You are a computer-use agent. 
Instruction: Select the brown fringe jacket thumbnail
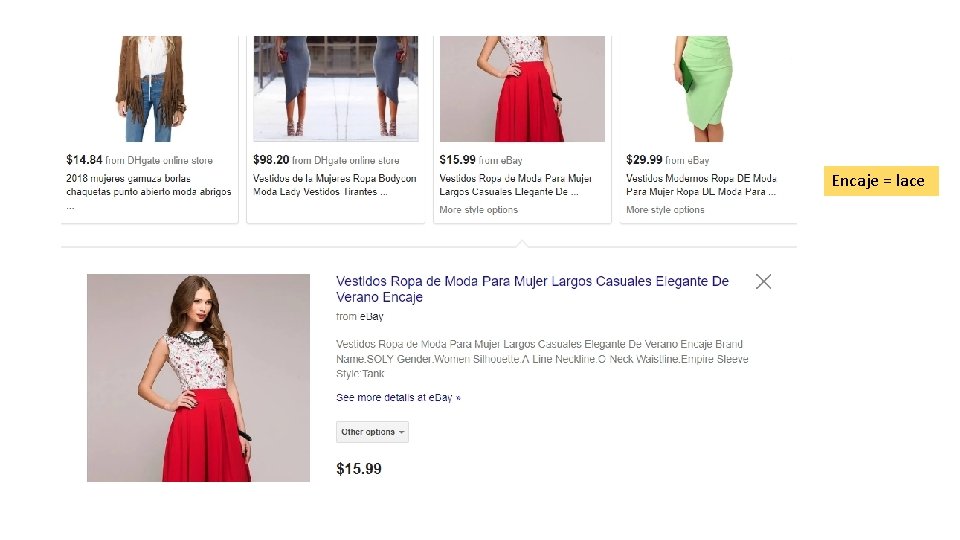[150, 89]
